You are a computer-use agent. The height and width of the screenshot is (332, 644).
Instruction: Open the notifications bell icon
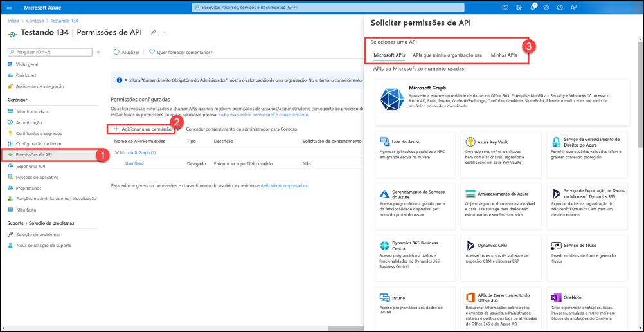coord(532,8)
